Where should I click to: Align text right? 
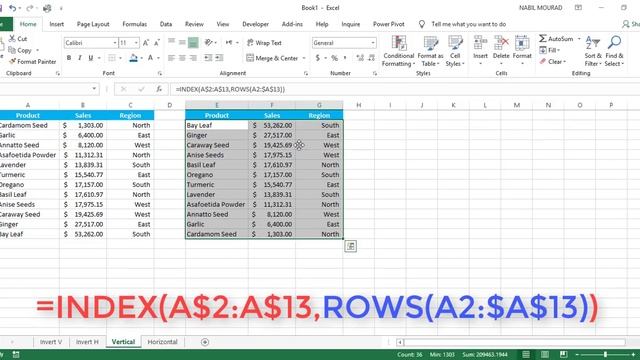193,58
